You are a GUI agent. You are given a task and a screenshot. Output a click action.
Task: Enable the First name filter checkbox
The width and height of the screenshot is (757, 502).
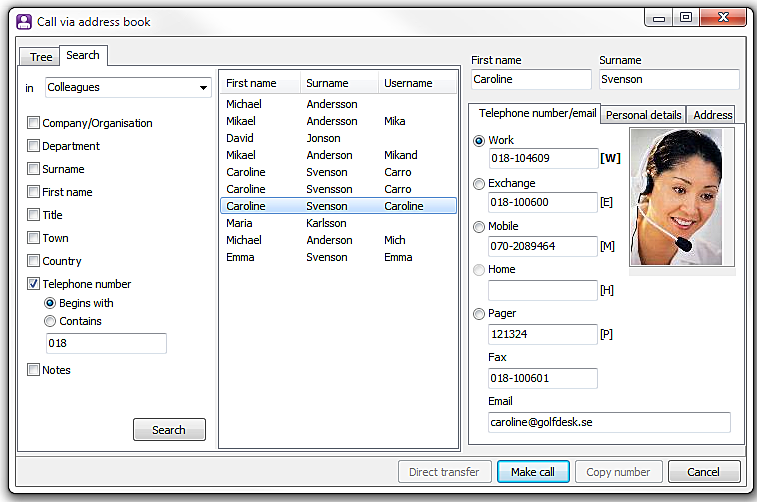click(x=33, y=192)
